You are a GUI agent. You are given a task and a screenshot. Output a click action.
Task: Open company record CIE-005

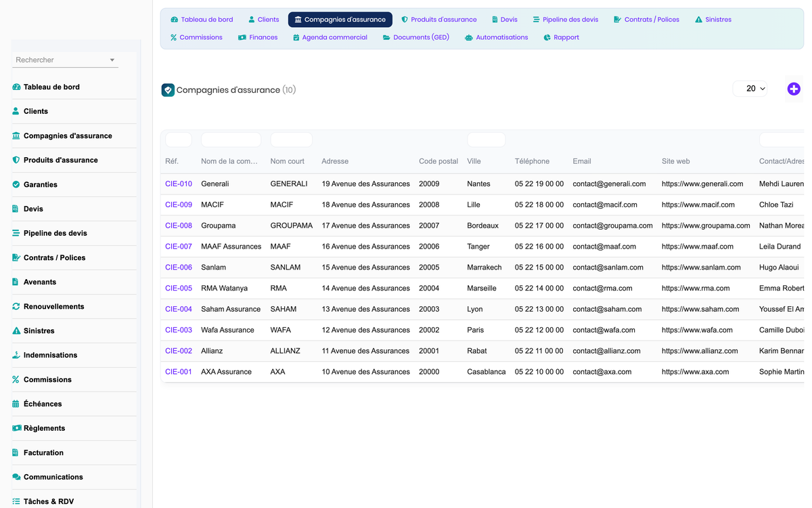(x=179, y=288)
